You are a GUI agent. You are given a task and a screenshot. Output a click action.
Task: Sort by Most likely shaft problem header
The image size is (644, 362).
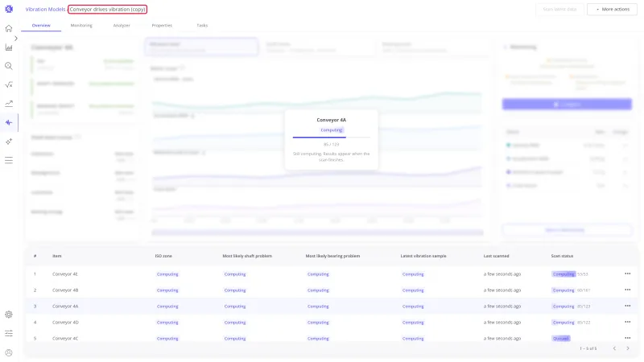(x=247, y=256)
